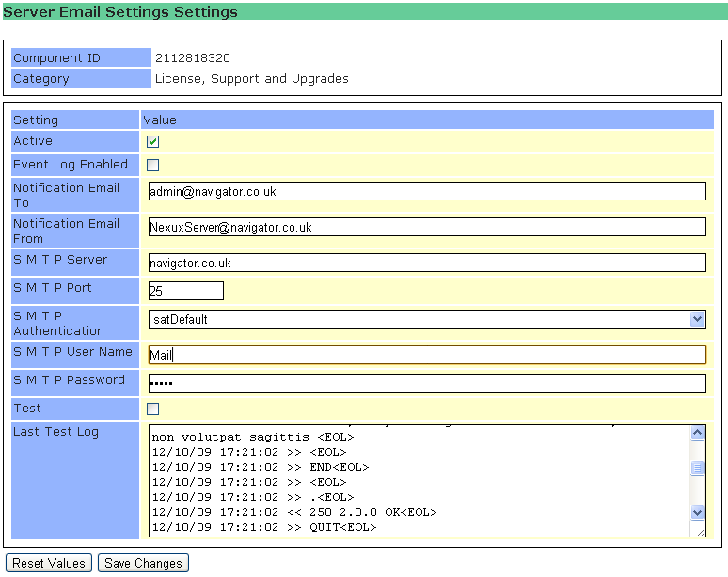The width and height of the screenshot is (728, 577).
Task: Click the Notification Email From field
Action: coord(427,227)
